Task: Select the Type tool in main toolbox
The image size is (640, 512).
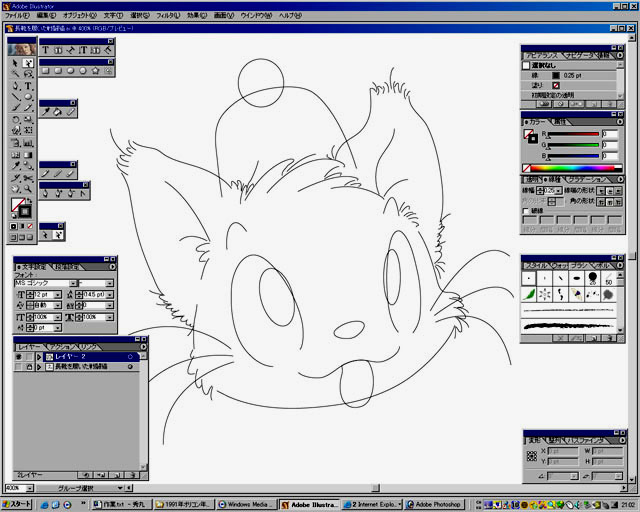Action: [28, 86]
